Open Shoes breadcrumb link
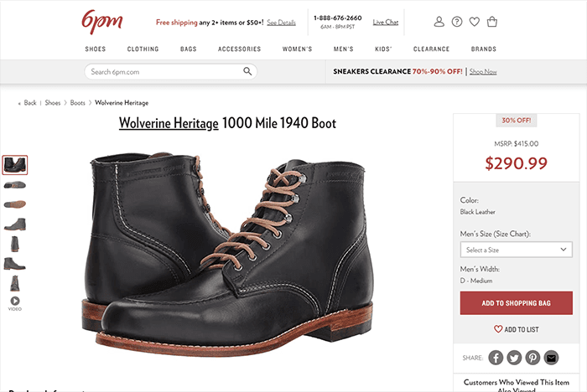The image size is (587, 392). tap(53, 103)
